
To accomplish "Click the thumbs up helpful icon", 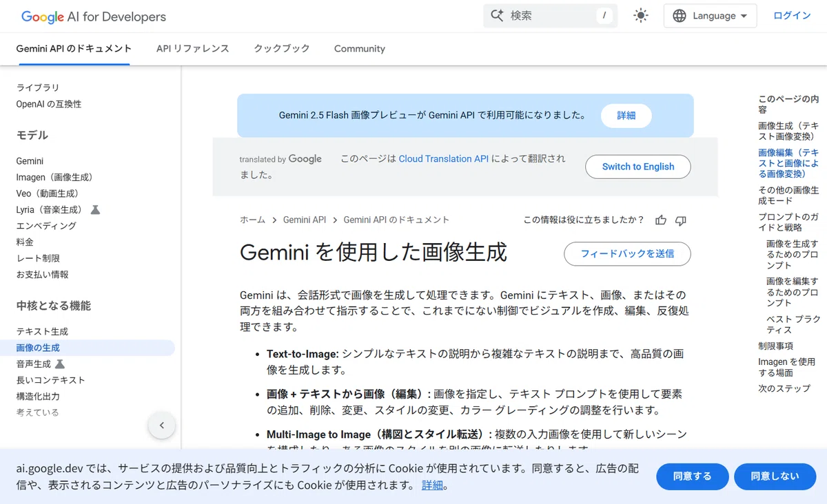I will pos(661,220).
